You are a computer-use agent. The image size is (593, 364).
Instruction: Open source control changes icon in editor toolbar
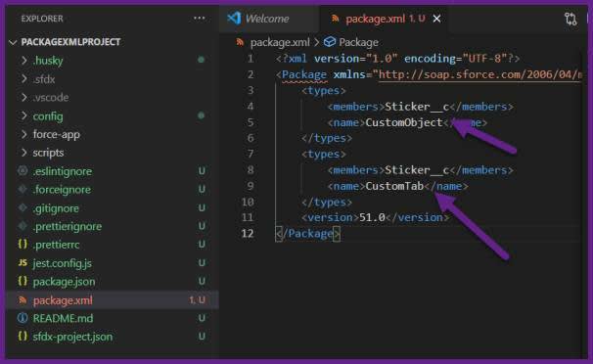[x=570, y=19]
